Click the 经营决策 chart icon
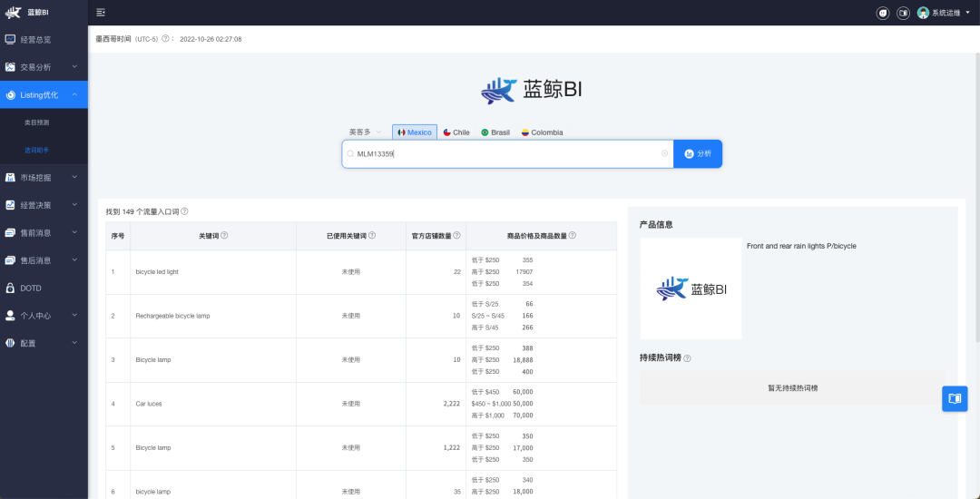This screenshot has height=499, width=980. [10, 205]
